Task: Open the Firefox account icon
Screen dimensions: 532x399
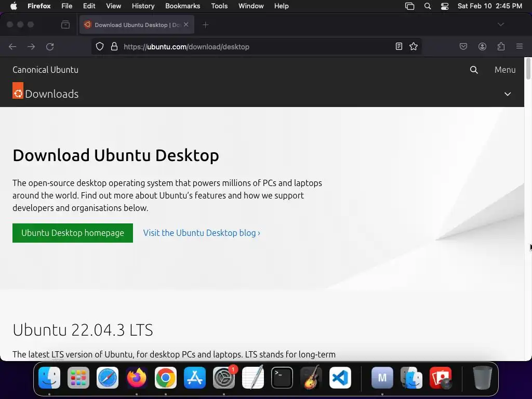Action: tap(482, 46)
